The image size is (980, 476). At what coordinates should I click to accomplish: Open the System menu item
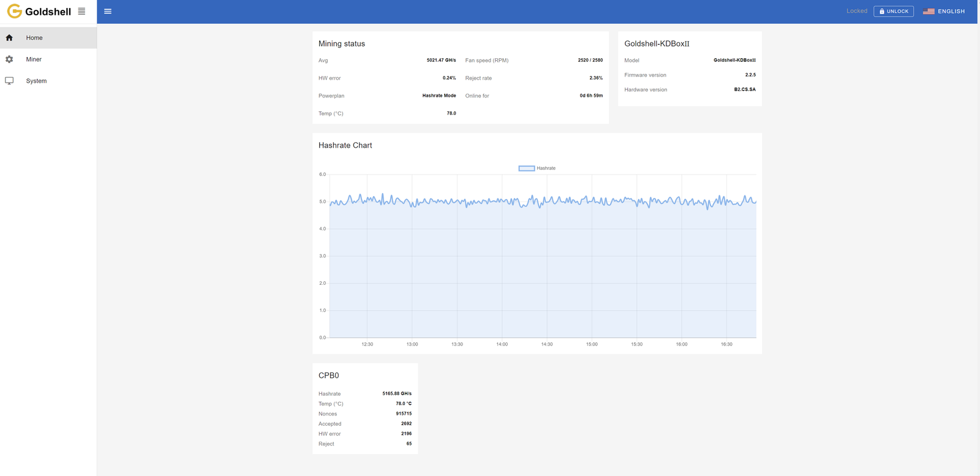point(48,81)
